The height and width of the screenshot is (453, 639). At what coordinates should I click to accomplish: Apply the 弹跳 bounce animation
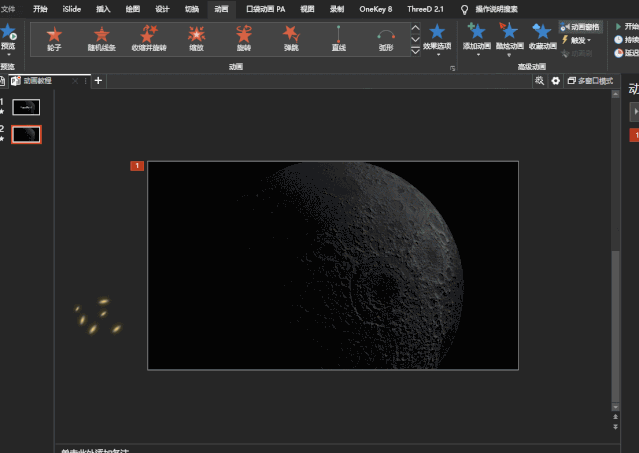(291, 38)
